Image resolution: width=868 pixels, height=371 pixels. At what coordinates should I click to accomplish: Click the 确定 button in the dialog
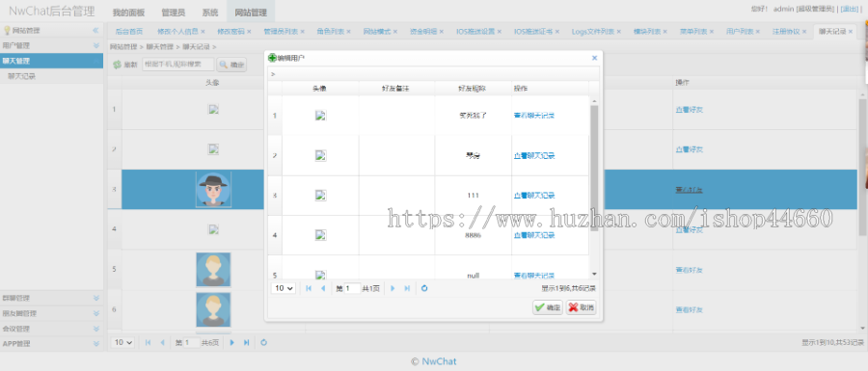548,307
